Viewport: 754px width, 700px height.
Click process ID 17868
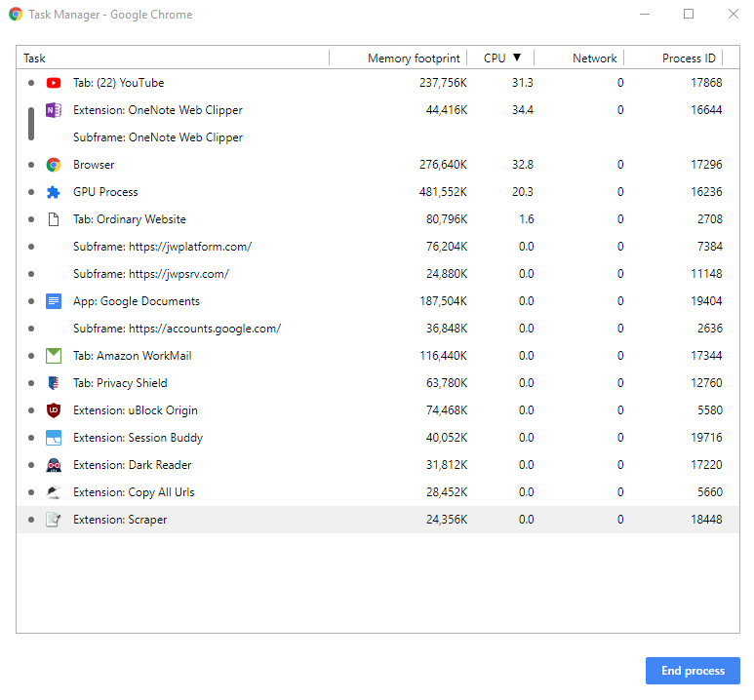tap(706, 83)
